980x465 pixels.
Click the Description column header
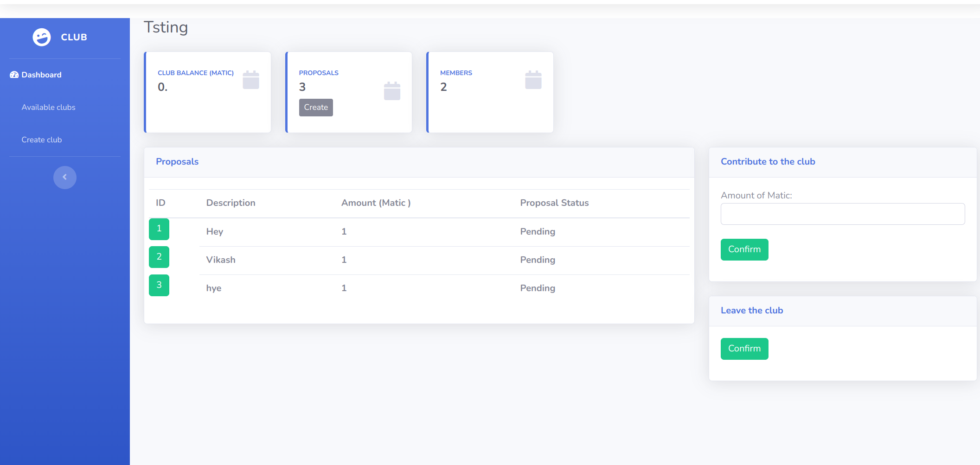coord(231,203)
